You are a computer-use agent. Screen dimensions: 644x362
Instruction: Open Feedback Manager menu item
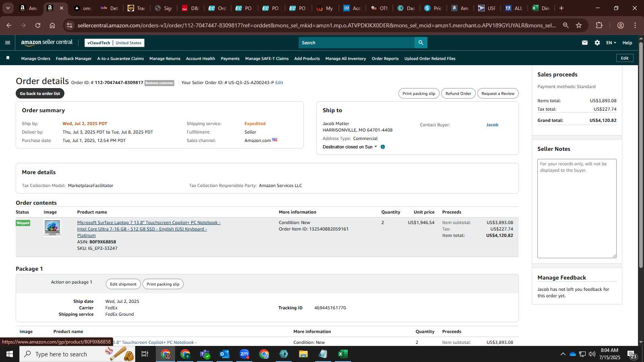[x=74, y=58]
